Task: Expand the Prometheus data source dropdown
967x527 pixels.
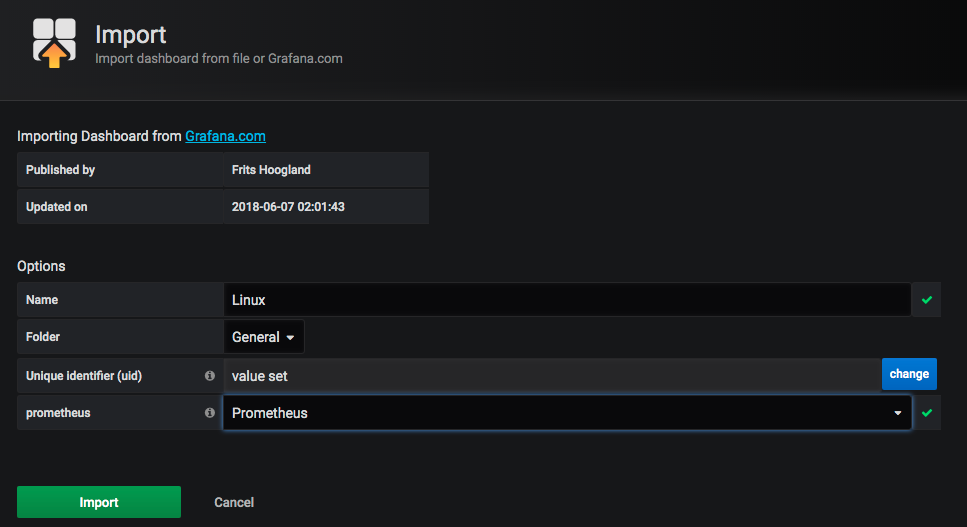Action: click(x=566, y=413)
